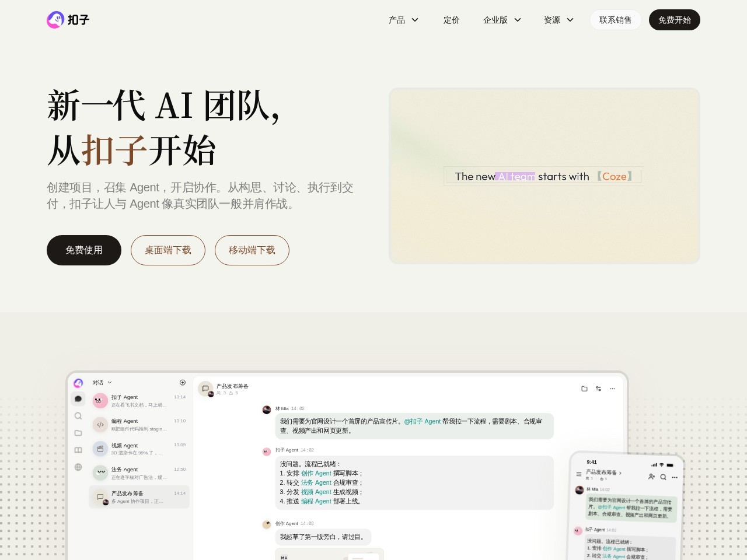Click the 扣子 Agent avatar above 没问题 message

click(x=266, y=451)
